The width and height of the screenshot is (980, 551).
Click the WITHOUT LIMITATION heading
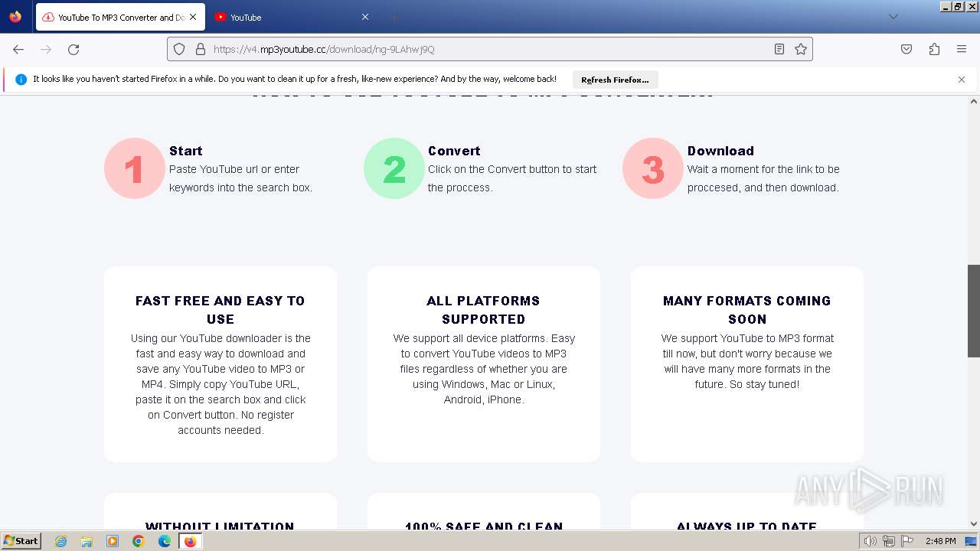[x=220, y=526]
